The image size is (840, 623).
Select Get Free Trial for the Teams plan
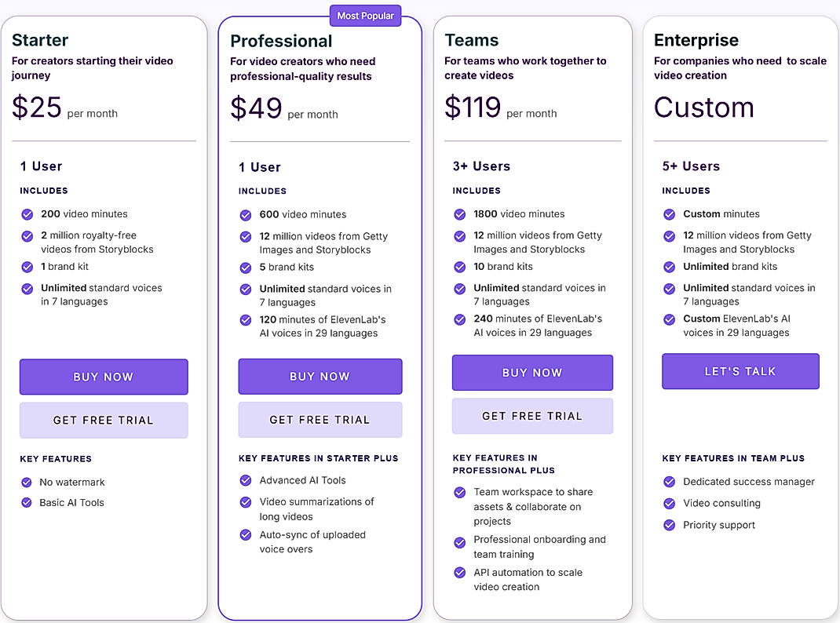coord(532,416)
